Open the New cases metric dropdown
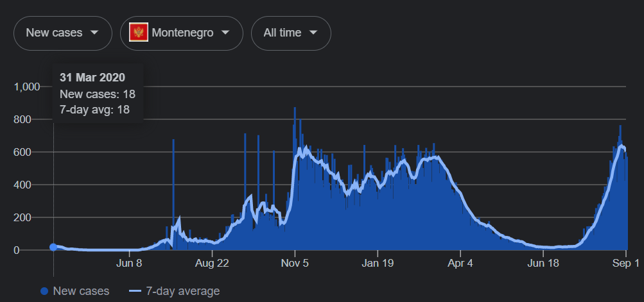Screen dimensions: 644x302 click(x=62, y=33)
